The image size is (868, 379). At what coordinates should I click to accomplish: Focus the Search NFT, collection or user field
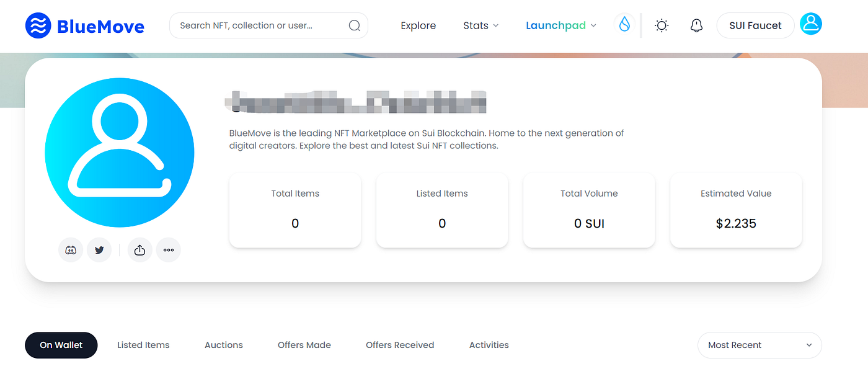(x=268, y=25)
